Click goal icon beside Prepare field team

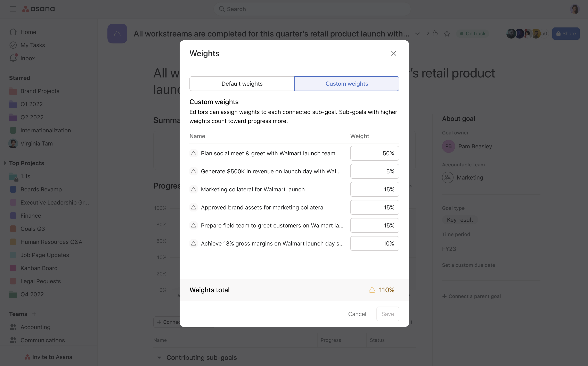194,225
